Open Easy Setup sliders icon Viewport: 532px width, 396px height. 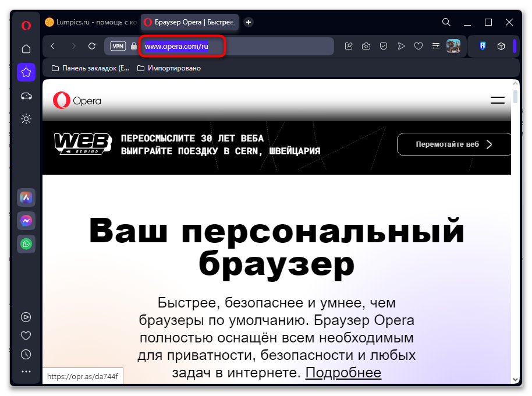436,46
